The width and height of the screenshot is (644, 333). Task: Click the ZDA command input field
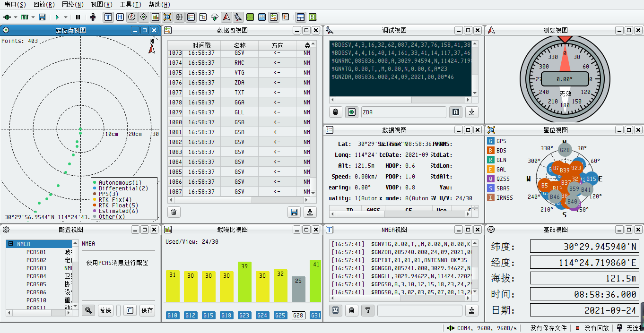[x=403, y=112]
